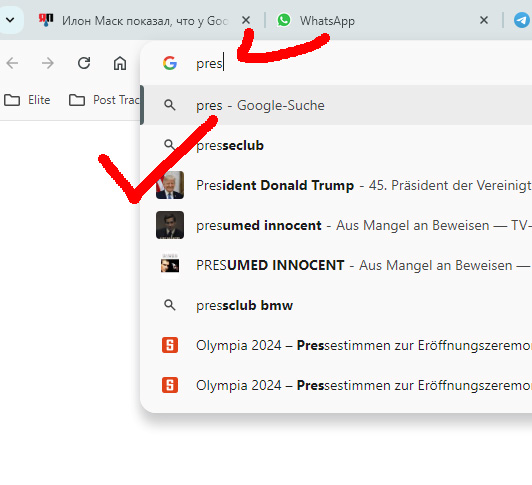Open the Telegram tab icon
This screenshot has width=532, height=485.
click(522, 20)
